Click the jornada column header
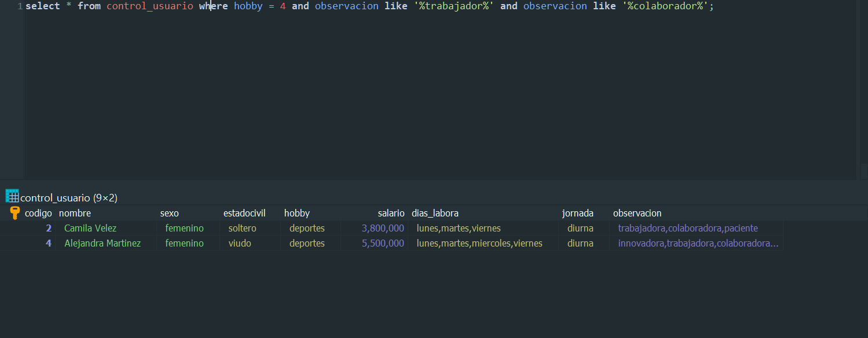Screen dimensions: 868x338 point(577,213)
